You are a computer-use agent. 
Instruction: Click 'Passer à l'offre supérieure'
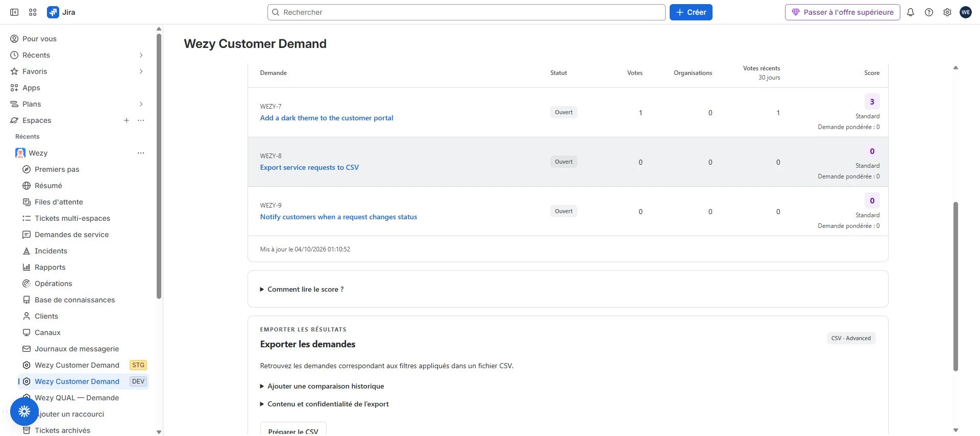coord(843,12)
